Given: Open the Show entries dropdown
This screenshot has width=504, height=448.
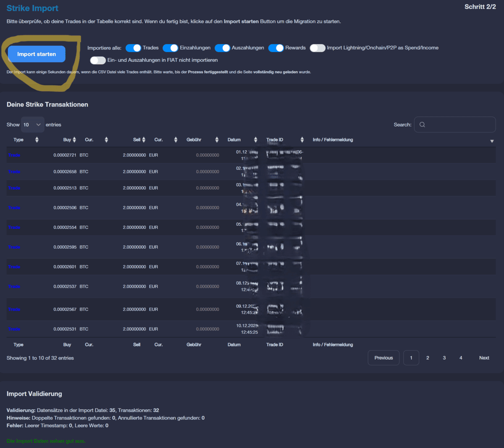Looking at the screenshot, I should (32, 124).
